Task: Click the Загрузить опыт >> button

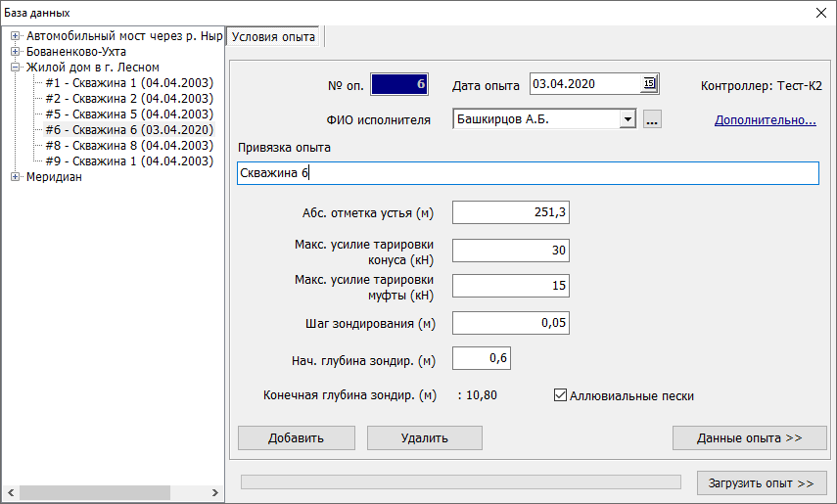Action: tap(761, 483)
